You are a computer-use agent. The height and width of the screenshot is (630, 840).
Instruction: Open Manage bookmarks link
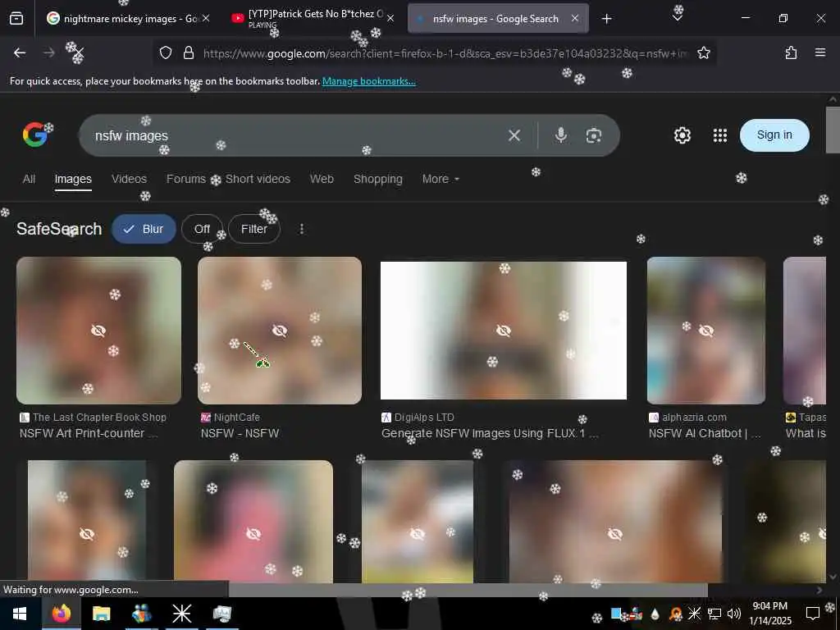tap(368, 81)
